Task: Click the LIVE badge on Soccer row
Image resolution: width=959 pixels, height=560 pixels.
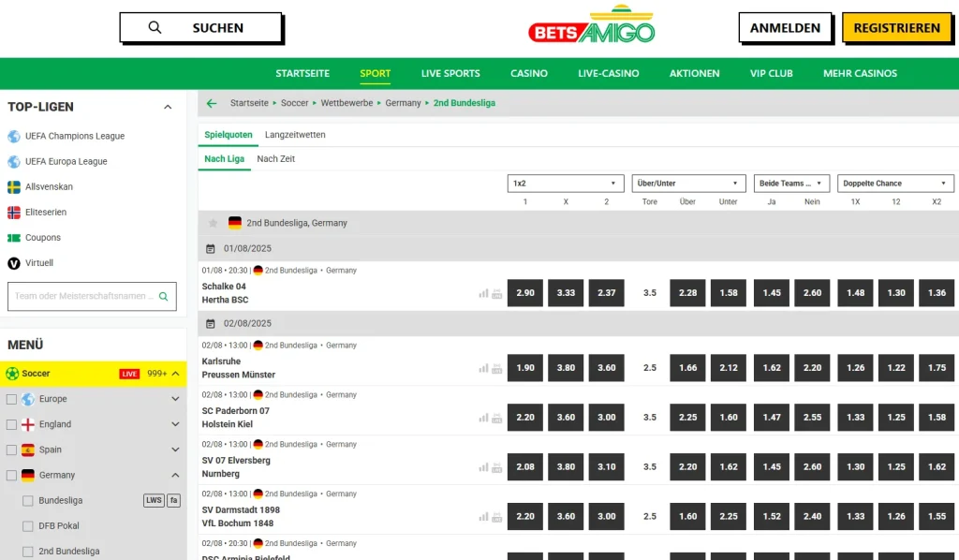Action: (x=129, y=374)
